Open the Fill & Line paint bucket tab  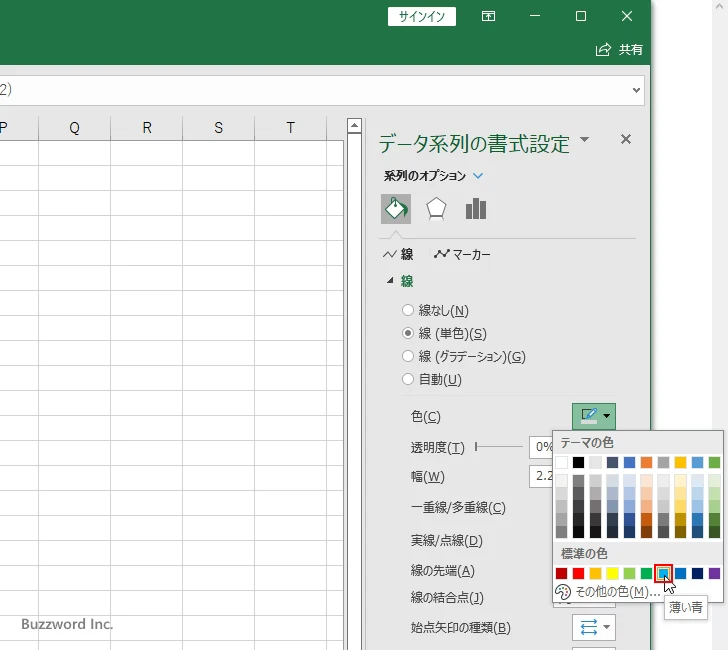pos(396,209)
